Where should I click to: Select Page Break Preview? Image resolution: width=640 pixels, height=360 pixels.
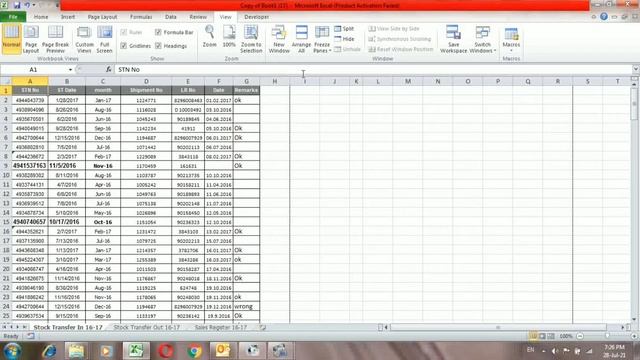[55, 39]
